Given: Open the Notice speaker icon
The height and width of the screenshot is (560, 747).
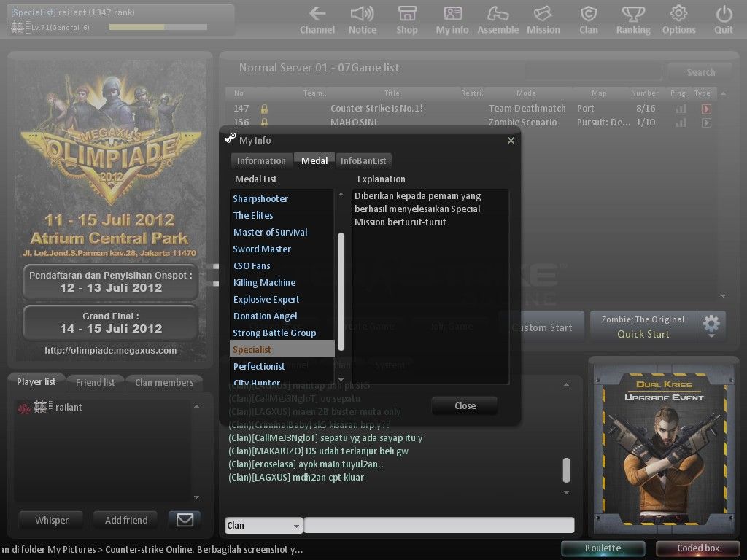Looking at the screenshot, I should tap(362, 20).
